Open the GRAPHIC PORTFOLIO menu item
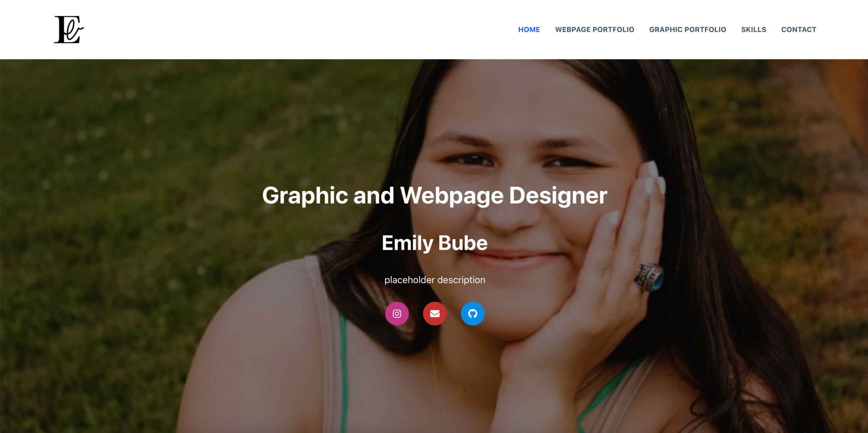Image resolution: width=868 pixels, height=433 pixels. pos(688,30)
